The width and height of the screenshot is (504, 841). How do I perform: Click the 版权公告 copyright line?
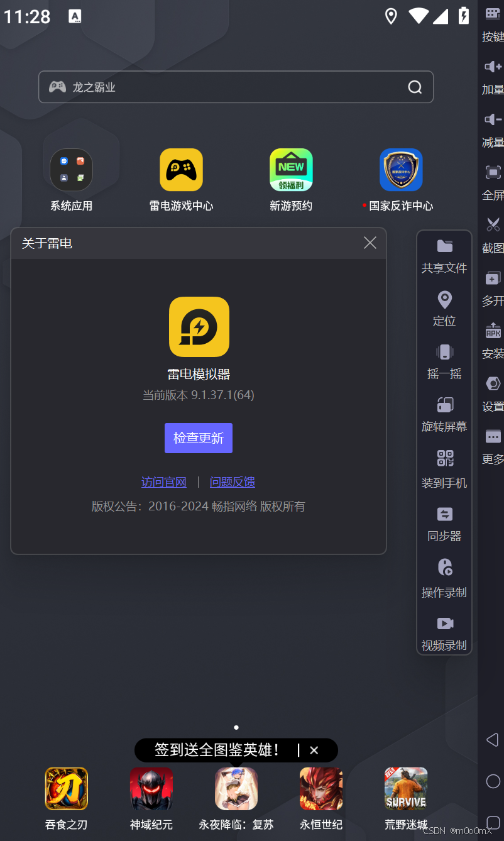(199, 507)
